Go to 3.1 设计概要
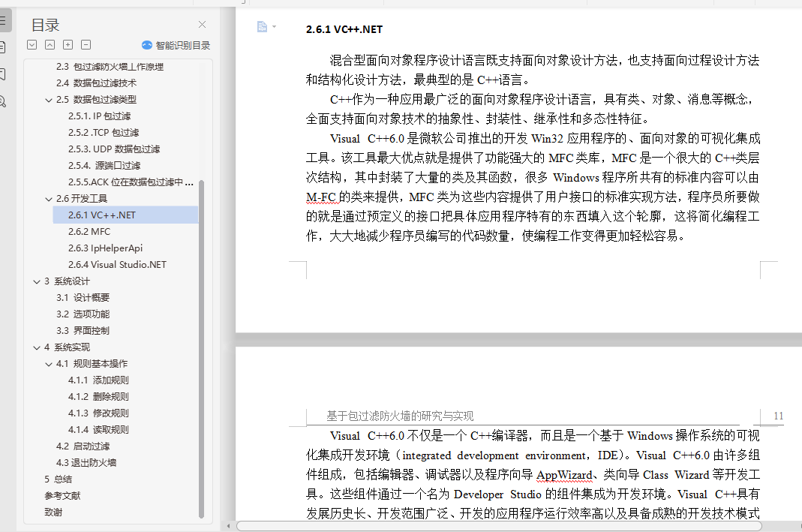This screenshot has height=532, width=802. tap(83, 298)
